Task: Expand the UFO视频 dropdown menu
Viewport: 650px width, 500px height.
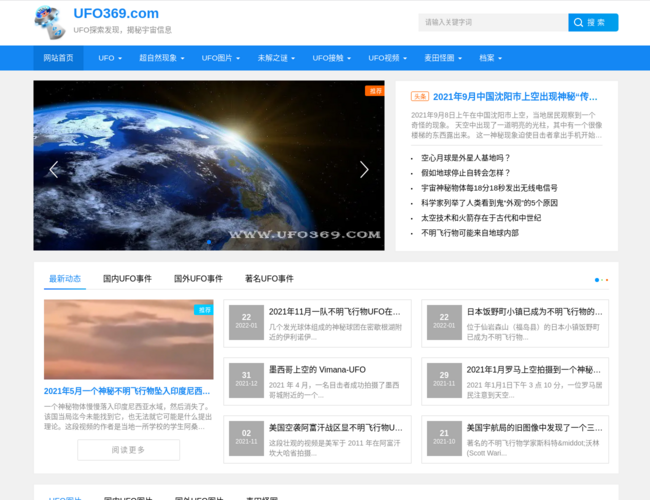Action: 388,58
